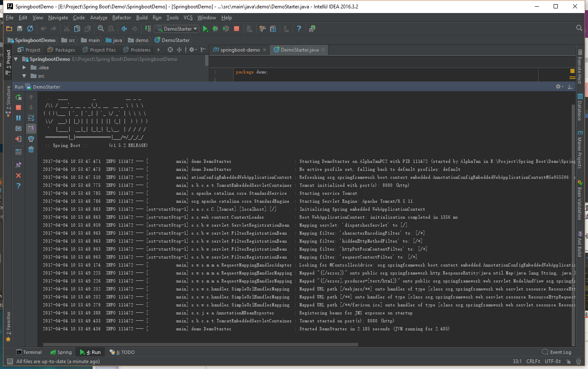Viewport: 588px width, 369px height.
Task: Stop the process via main toolbar red square
Action: (x=237, y=29)
